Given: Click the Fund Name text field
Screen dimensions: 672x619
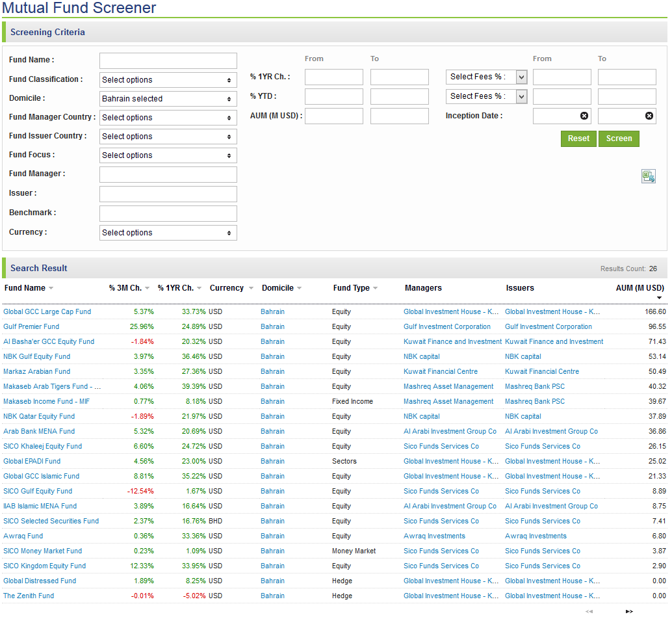Looking at the screenshot, I should [x=168, y=60].
